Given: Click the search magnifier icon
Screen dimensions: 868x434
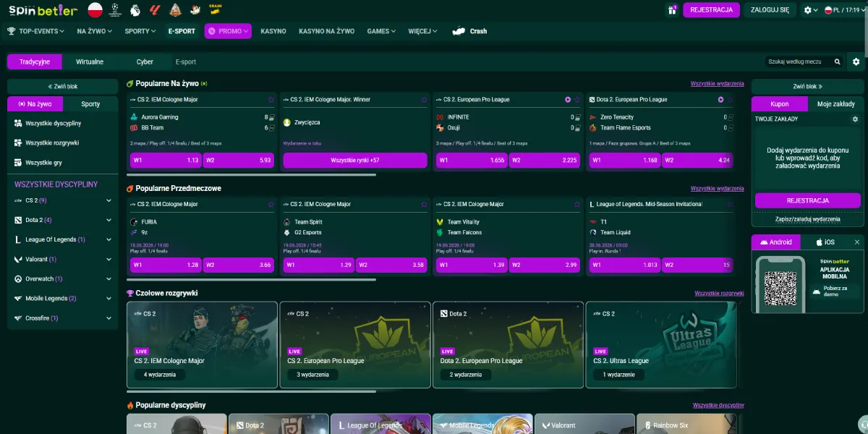Looking at the screenshot, I should click(x=838, y=62).
